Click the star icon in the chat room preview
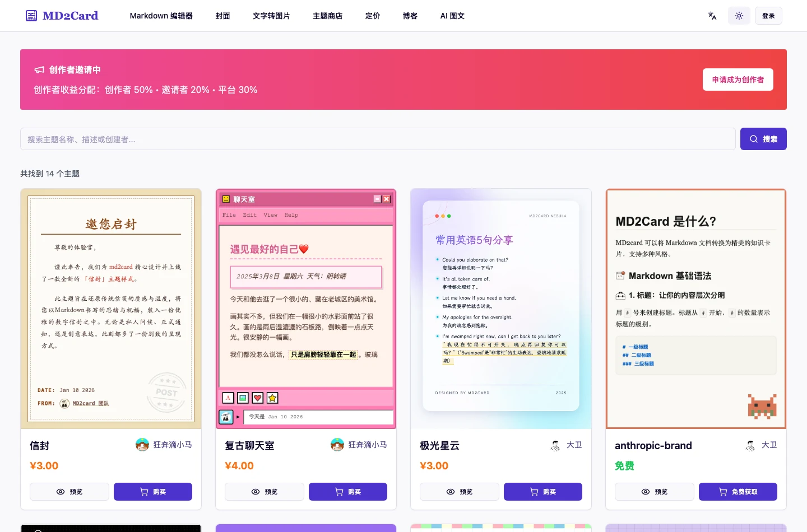The height and width of the screenshot is (532, 807). 272,398
